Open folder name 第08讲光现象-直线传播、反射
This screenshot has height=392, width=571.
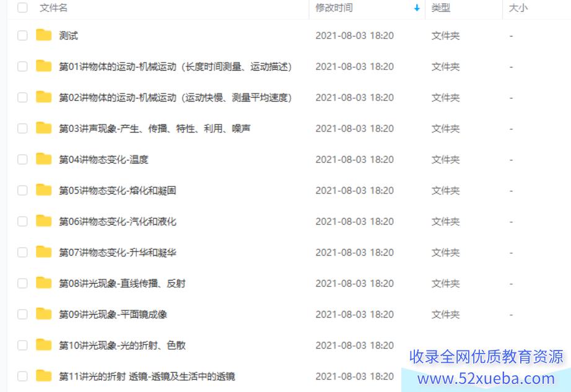(x=123, y=283)
